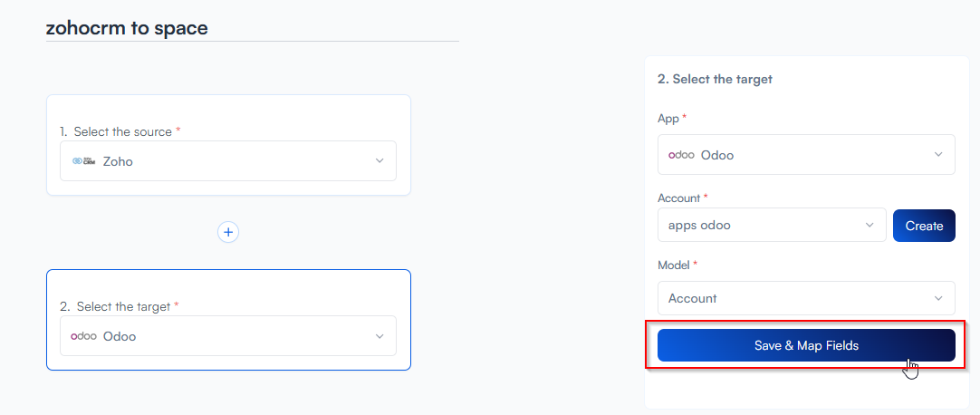Click the chevron arrow on the step 2 Odoo selector
Screen dimensions: 980x415
coord(379,336)
